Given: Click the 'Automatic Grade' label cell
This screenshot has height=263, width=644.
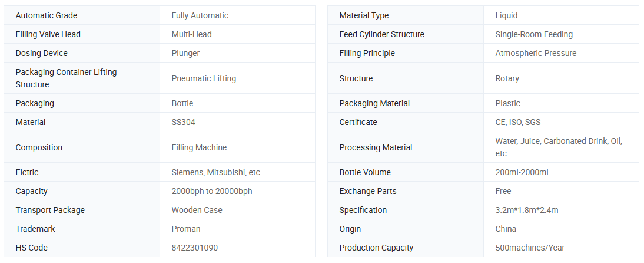Looking at the screenshot, I should pyautogui.click(x=47, y=15).
